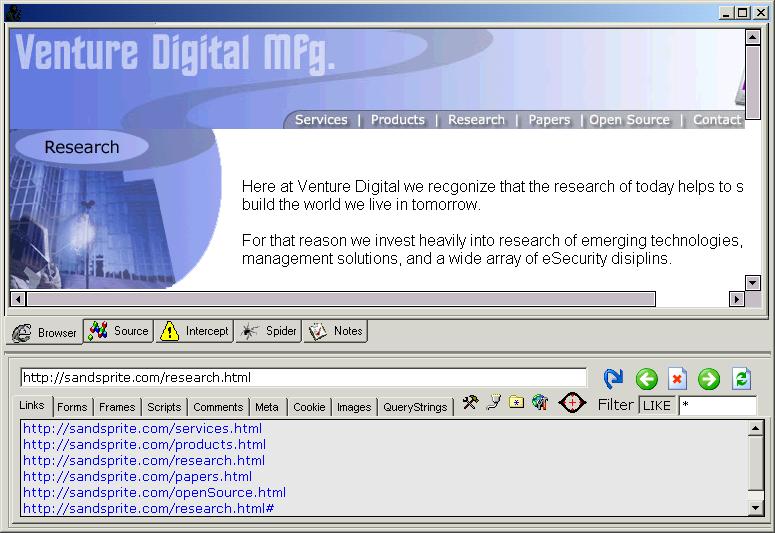Image resolution: width=775 pixels, height=533 pixels.
Task: Click the URL address input field
Action: click(302, 378)
